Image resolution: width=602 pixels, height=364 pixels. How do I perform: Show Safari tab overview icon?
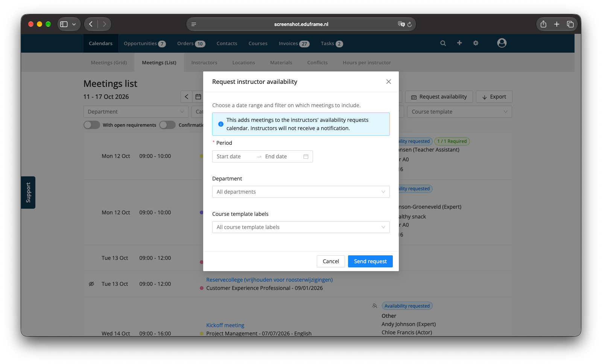[x=570, y=24]
